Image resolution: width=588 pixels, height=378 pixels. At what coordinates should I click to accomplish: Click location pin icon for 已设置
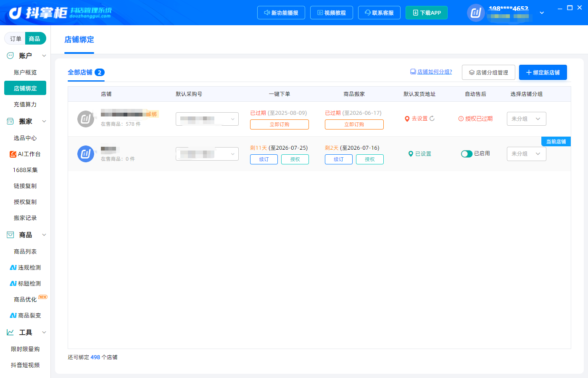coord(411,154)
